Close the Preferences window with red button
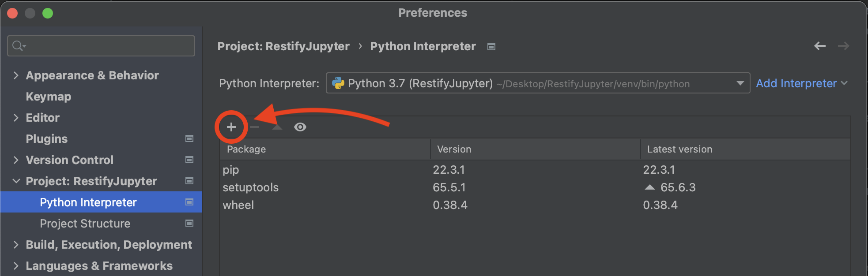This screenshot has width=868, height=276. pos(12,13)
